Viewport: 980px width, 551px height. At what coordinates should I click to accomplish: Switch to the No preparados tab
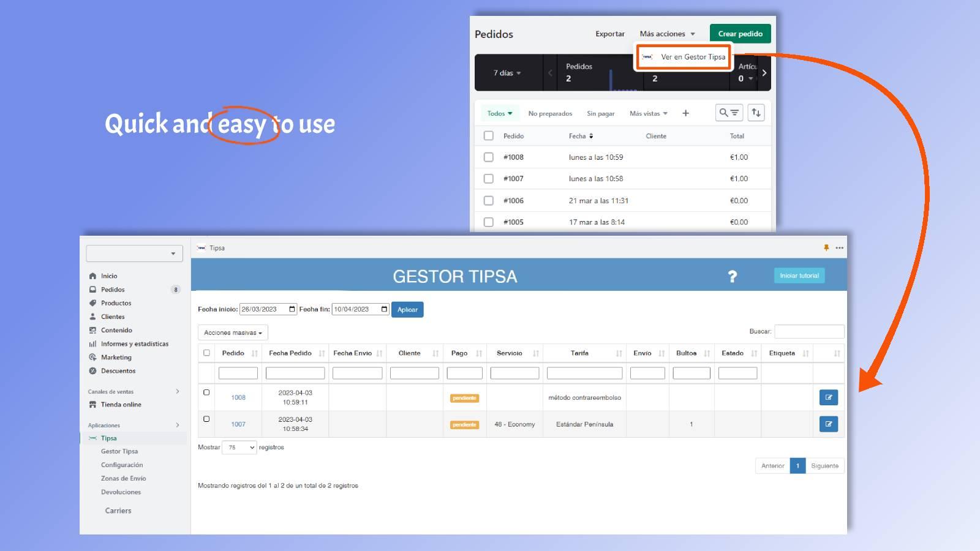[x=549, y=113]
